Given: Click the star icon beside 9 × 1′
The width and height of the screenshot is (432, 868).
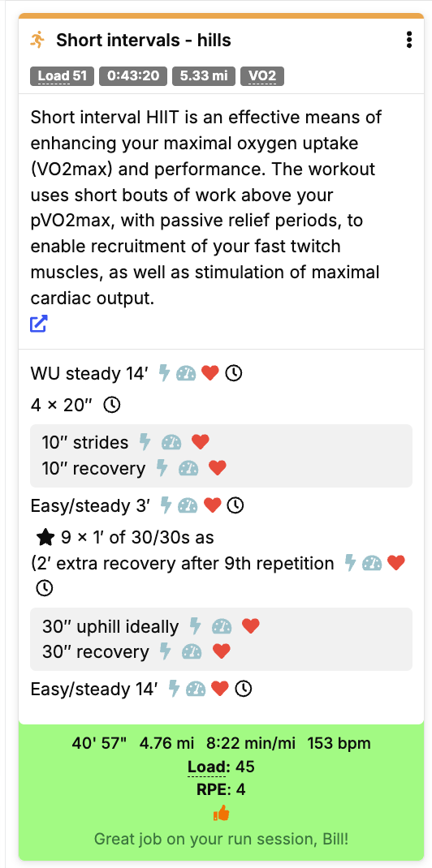Looking at the screenshot, I should point(45,536).
